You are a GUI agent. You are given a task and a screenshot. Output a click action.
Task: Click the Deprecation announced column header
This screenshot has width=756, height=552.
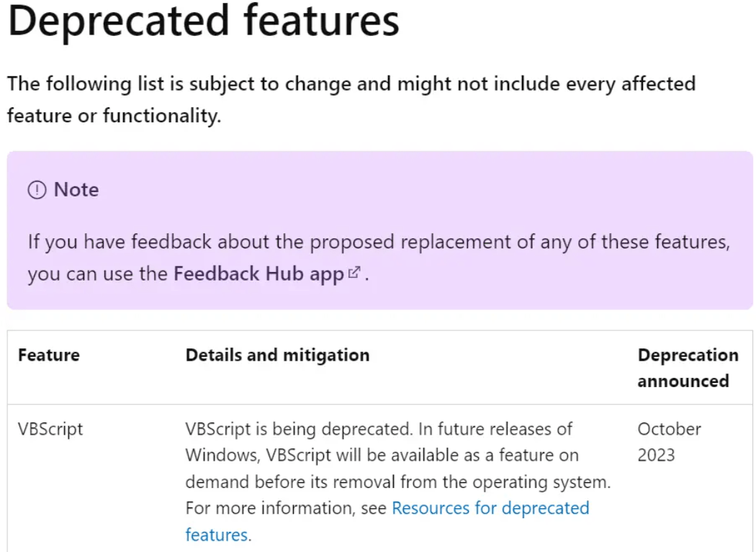(x=688, y=368)
